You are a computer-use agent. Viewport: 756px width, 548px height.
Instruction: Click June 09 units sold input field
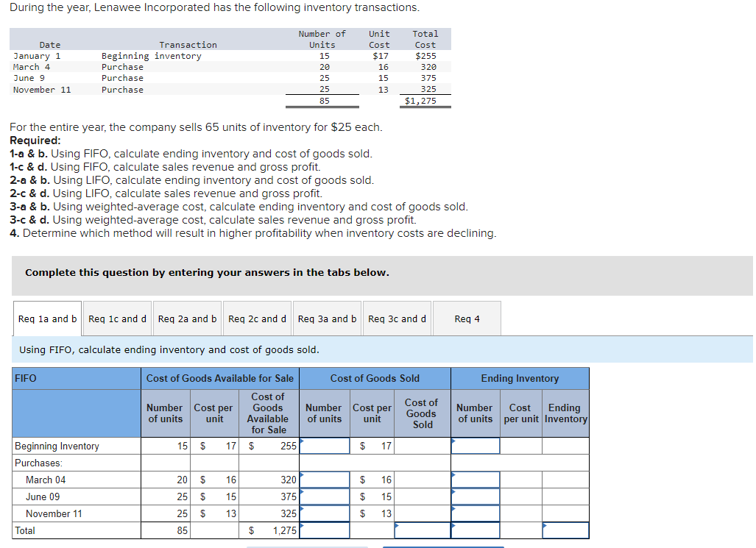(325, 497)
